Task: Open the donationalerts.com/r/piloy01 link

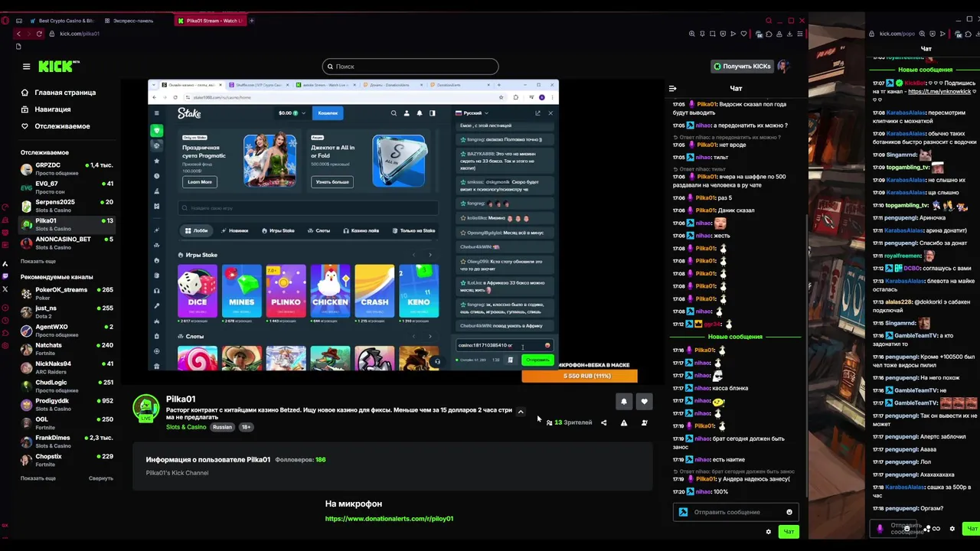Action: coord(389,519)
